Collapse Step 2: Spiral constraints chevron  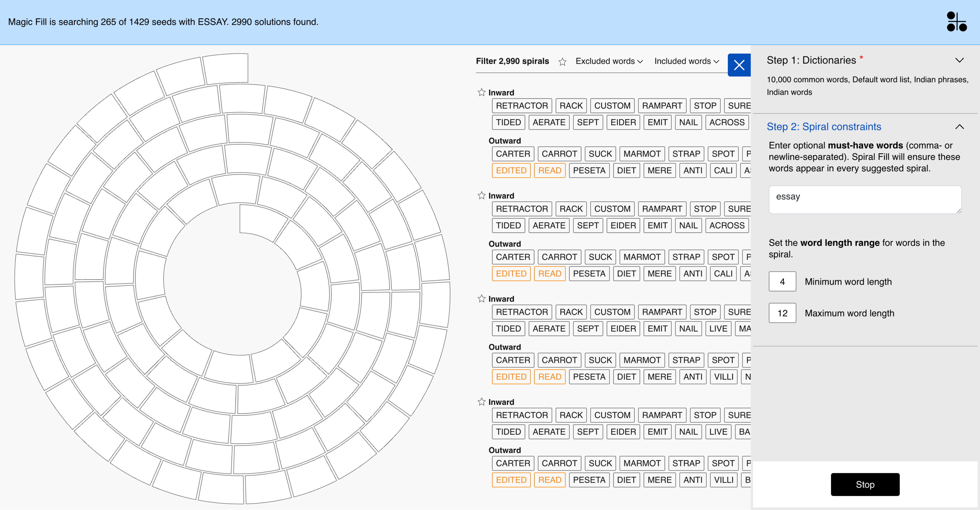click(960, 127)
